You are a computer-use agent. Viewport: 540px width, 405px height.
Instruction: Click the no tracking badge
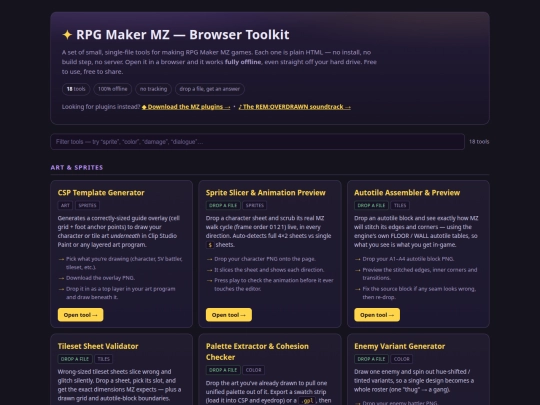coord(153,89)
